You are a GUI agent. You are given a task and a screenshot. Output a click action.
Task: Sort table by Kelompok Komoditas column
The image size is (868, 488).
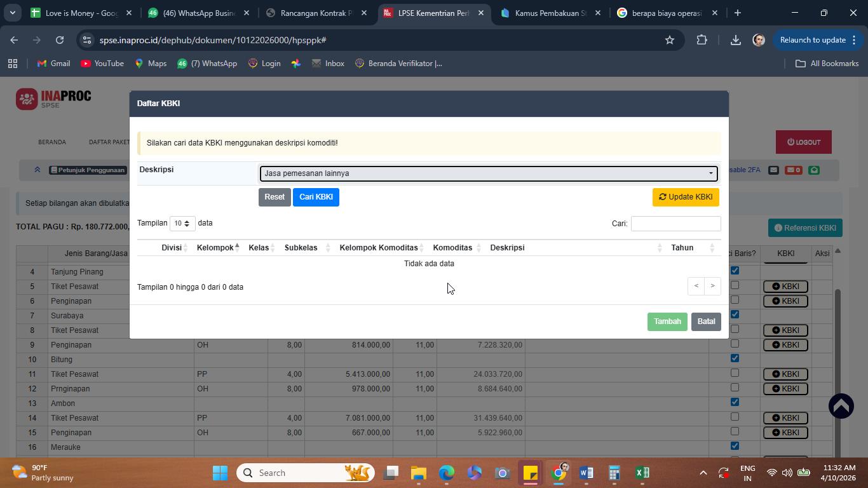coord(381,248)
